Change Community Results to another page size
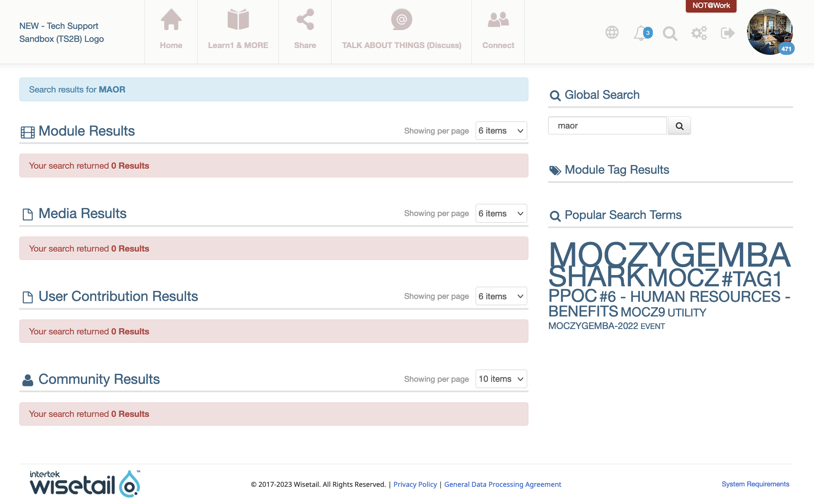 501,379
